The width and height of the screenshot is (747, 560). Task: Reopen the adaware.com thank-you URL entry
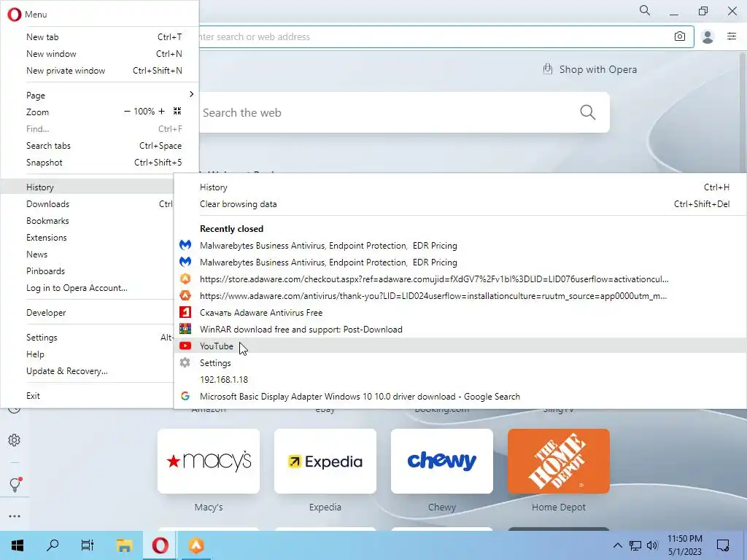460,296
